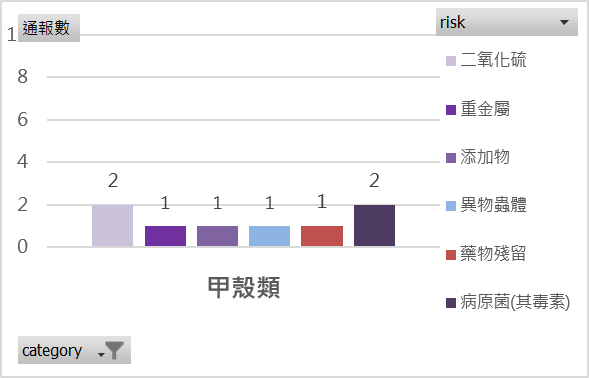Image resolution: width=589 pixels, height=378 pixels.
Task: Click the risk dropdown arrow
Action: coord(564,23)
